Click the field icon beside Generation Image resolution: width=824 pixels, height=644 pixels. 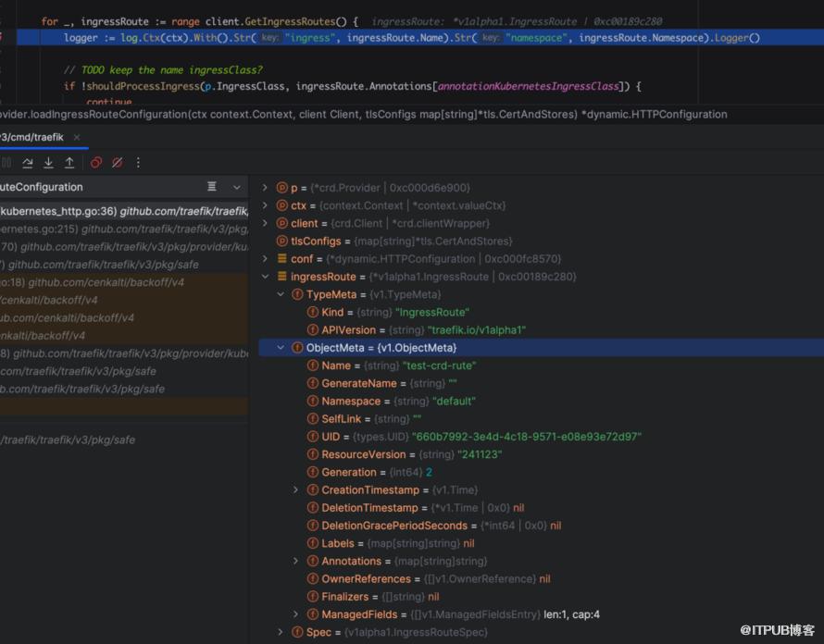313,472
